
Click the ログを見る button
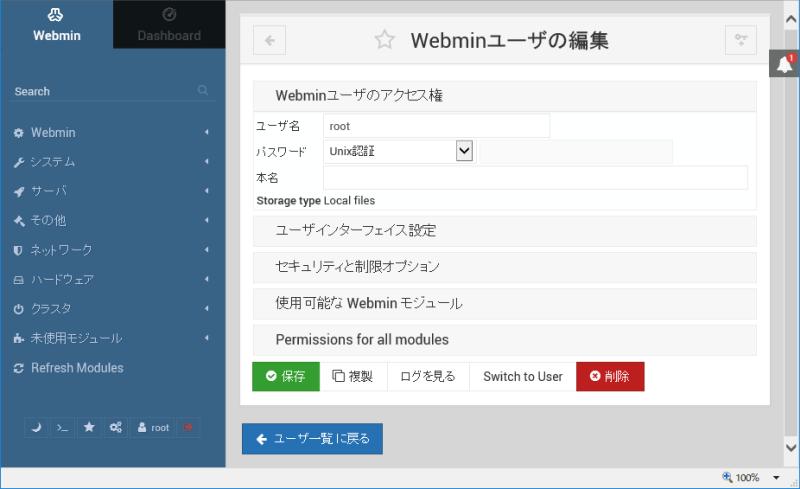tap(428, 377)
